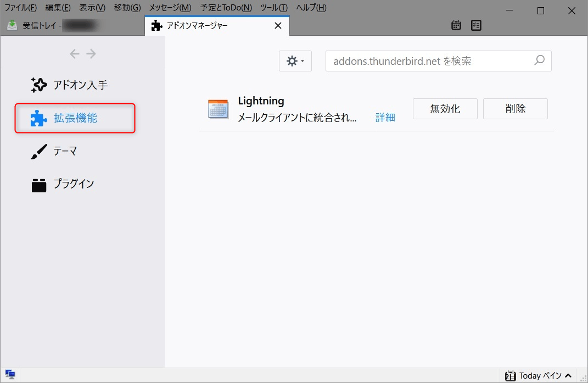Select 拡張機能 in the sidebar
Screen dimensions: 588x383
tap(75, 118)
